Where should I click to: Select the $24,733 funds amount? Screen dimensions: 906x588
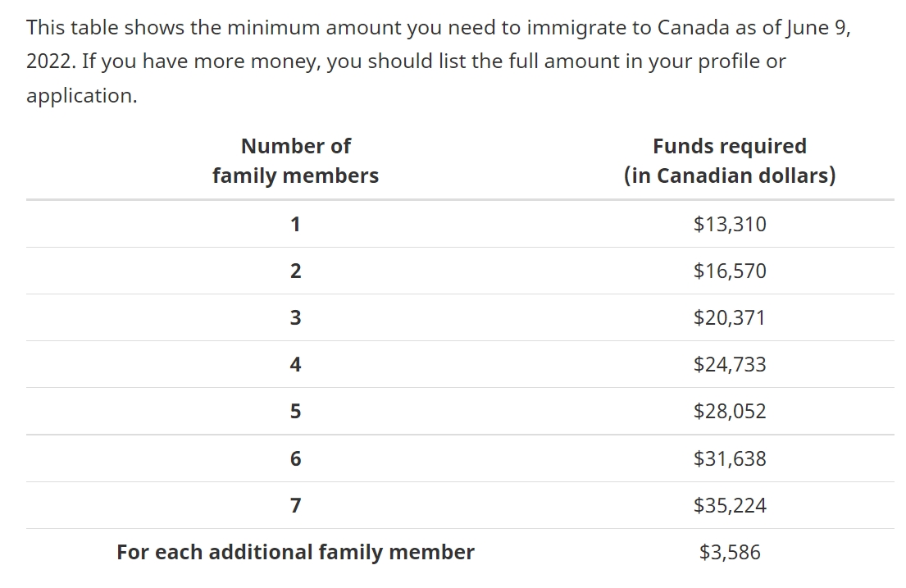(x=730, y=364)
